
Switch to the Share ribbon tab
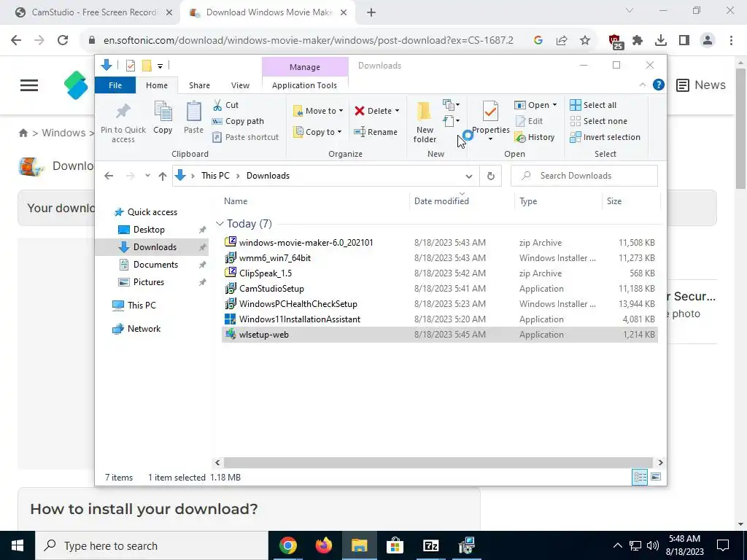pos(199,85)
